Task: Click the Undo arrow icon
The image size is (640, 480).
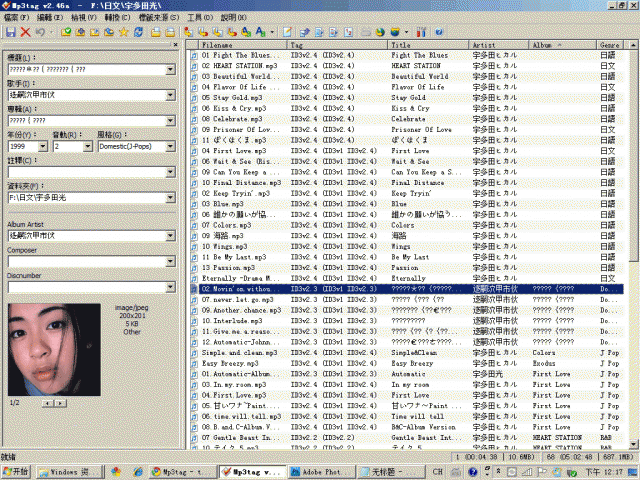Action: (x=40, y=32)
